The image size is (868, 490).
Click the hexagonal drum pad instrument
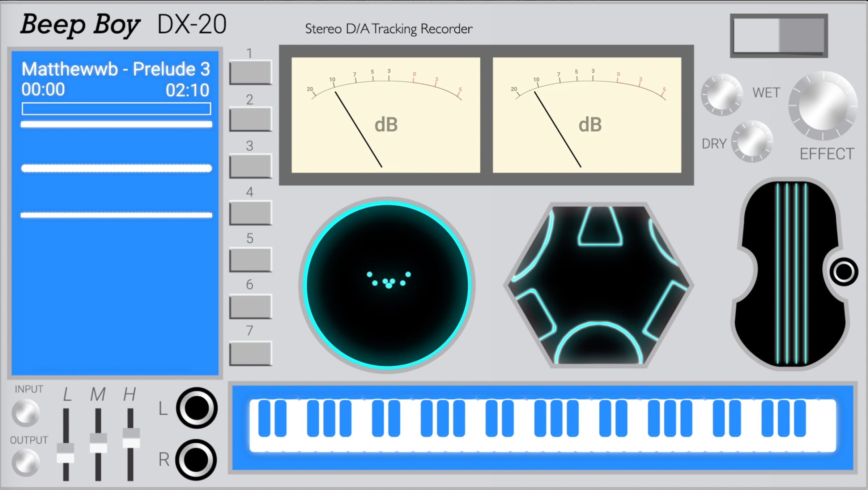click(599, 285)
